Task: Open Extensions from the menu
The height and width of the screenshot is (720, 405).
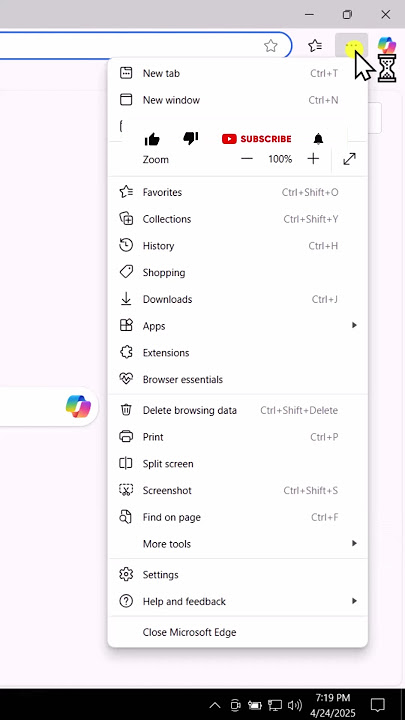Action: click(237, 353)
